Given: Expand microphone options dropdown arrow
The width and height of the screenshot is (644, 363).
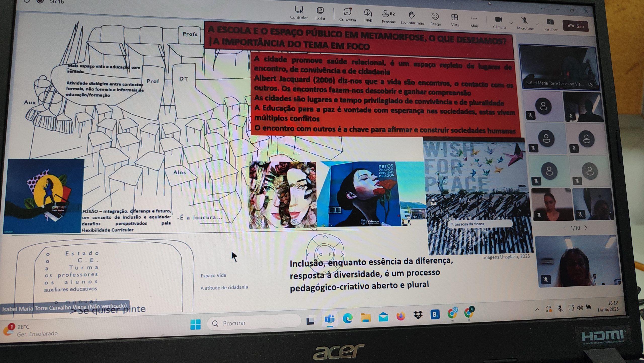Looking at the screenshot, I should coord(537,24).
